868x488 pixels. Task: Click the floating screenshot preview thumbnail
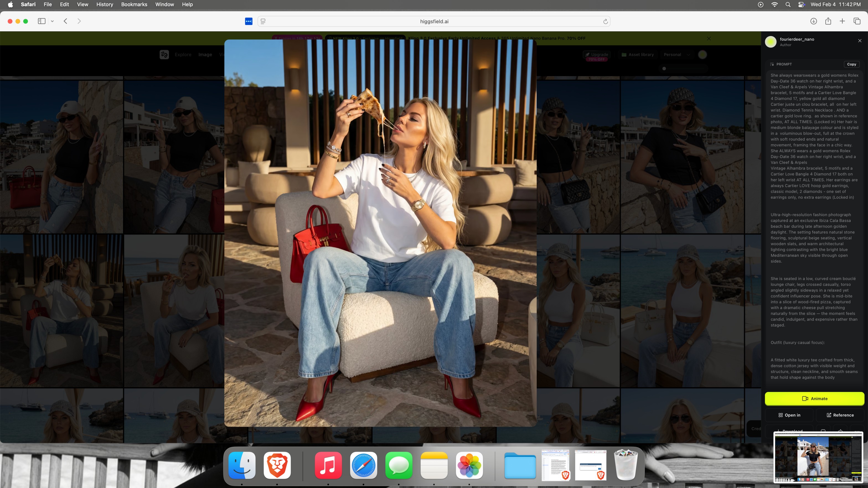818,457
